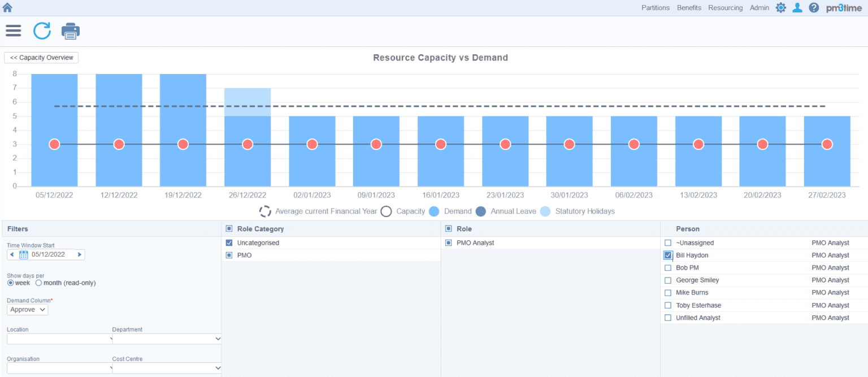Open the print function
The width and height of the screenshot is (868, 377).
70,31
